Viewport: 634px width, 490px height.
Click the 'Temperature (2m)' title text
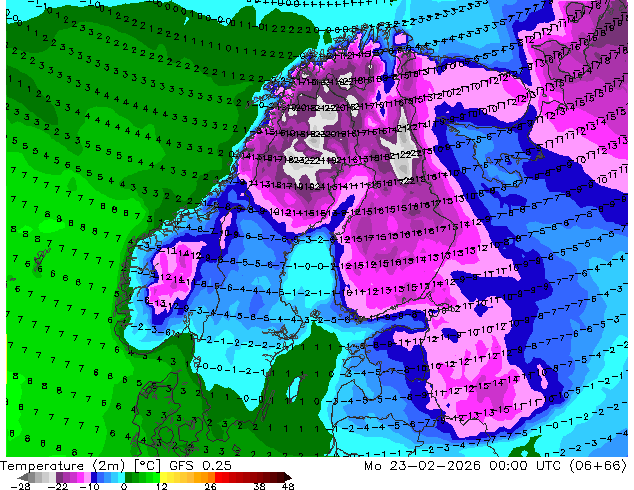[x=62, y=466]
